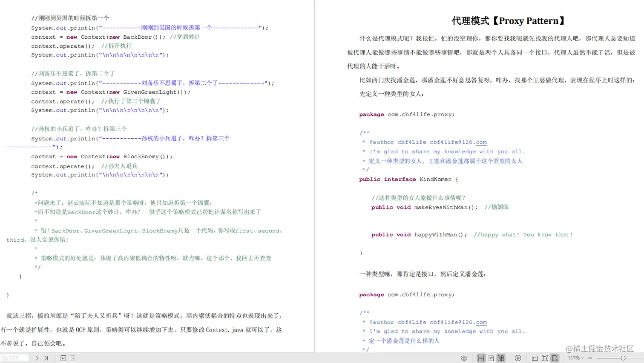Click the page number 8/337 input field
Viewport: 644px width, 363px height.
14,358
